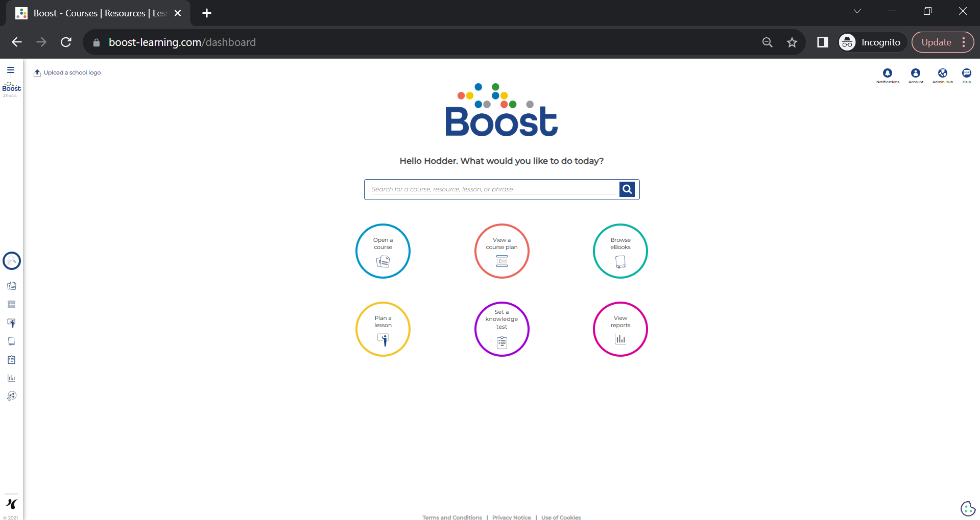Click the sidebar eBook icon
This screenshot has height=520, width=980.
tap(11, 341)
